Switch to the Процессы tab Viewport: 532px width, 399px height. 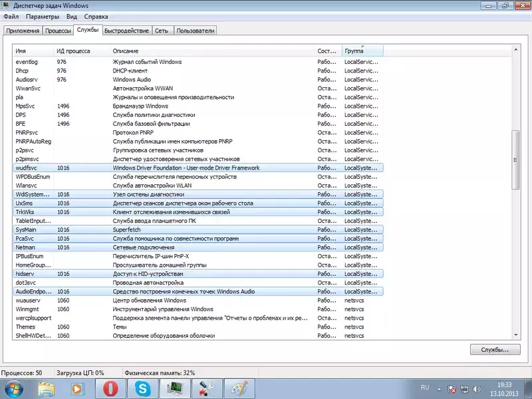pos(58,31)
